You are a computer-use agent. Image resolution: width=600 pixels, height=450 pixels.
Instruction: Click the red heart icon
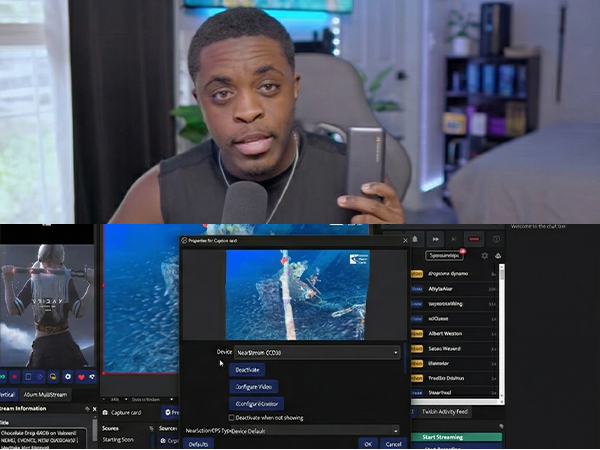pyautogui.click(x=81, y=377)
